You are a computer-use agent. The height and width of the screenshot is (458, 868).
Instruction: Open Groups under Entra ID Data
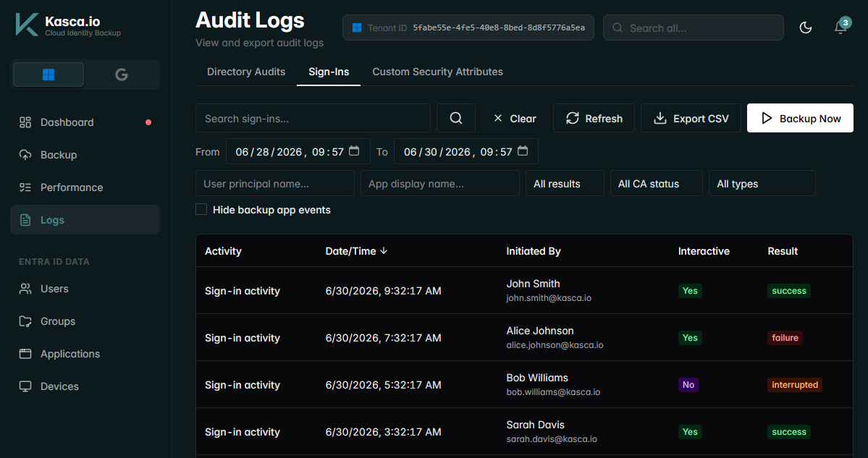point(85,321)
